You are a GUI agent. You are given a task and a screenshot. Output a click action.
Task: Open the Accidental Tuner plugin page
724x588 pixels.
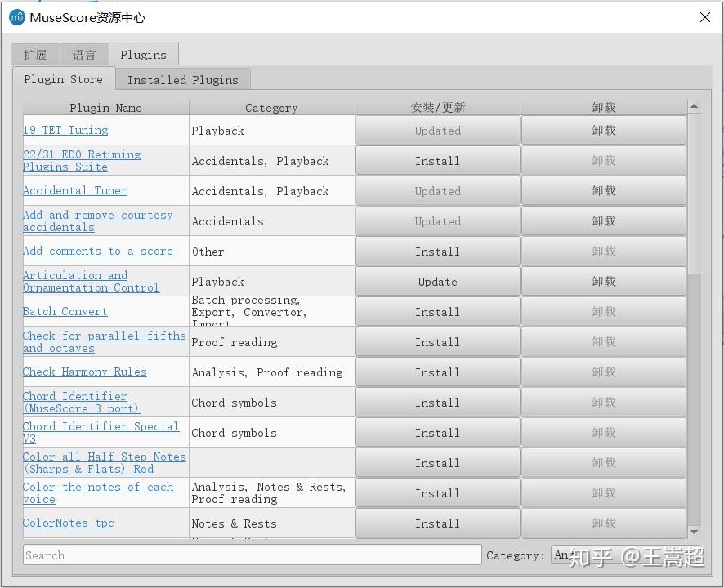(x=74, y=190)
